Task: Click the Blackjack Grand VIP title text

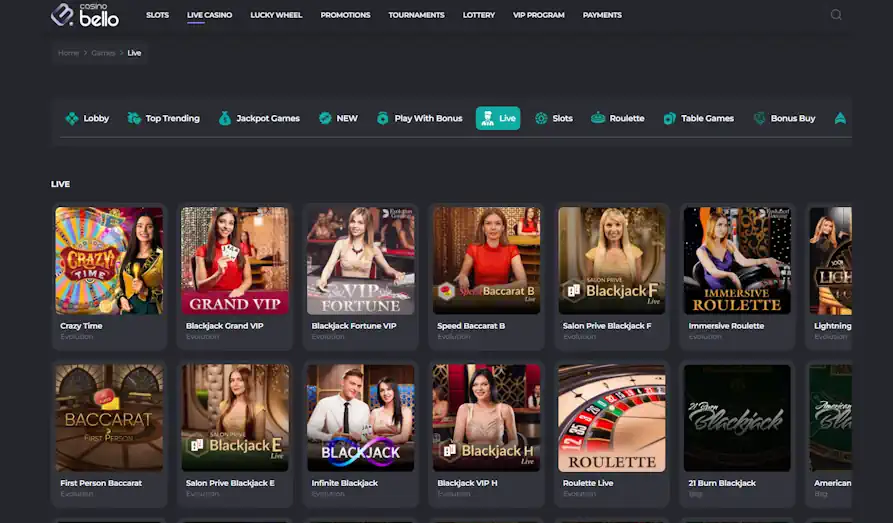Action: 224,326
